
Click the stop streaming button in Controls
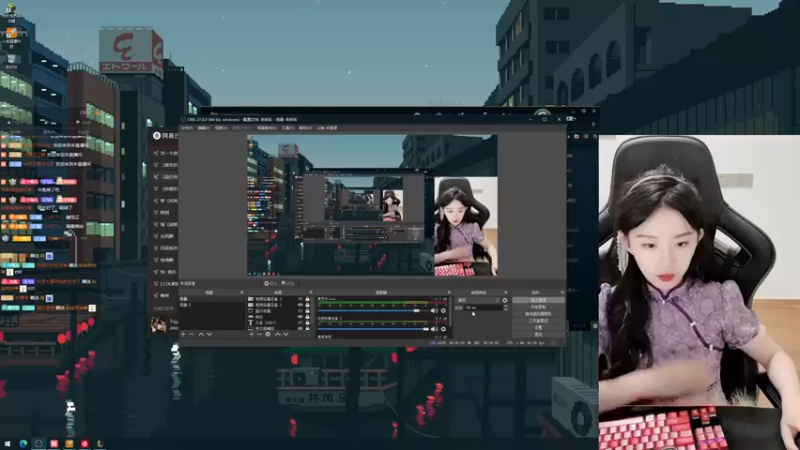[538, 300]
